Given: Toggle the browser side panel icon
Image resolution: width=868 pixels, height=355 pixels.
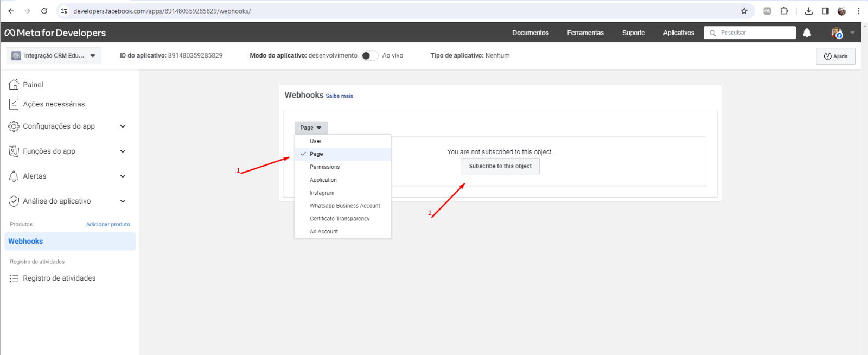Looking at the screenshot, I should pyautogui.click(x=825, y=11).
